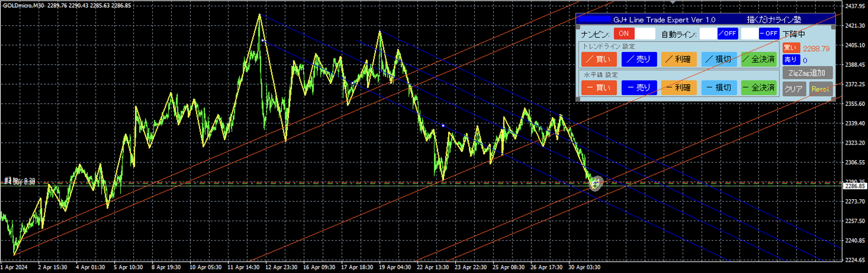Toggle the 自動ライン ／OFF trendline switch
Viewport: 868px width, 273px height.
pos(727,33)
